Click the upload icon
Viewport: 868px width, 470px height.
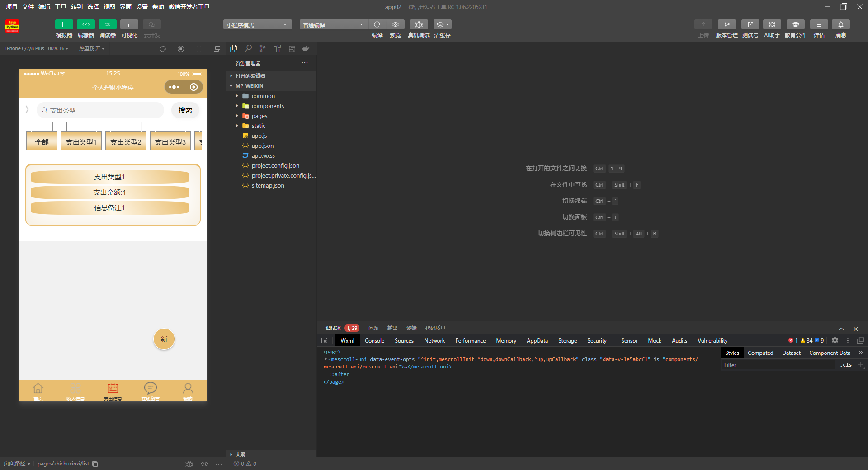(x=703, y=24)
